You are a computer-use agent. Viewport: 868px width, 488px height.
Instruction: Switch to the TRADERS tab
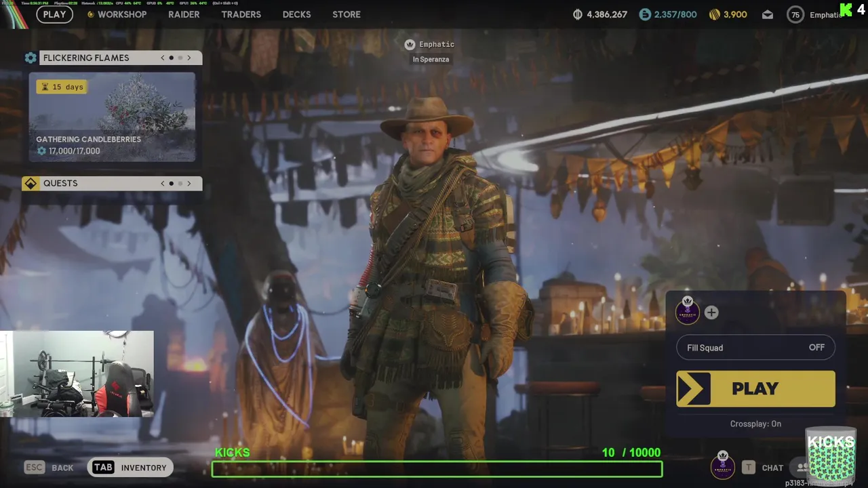(241, 14)
